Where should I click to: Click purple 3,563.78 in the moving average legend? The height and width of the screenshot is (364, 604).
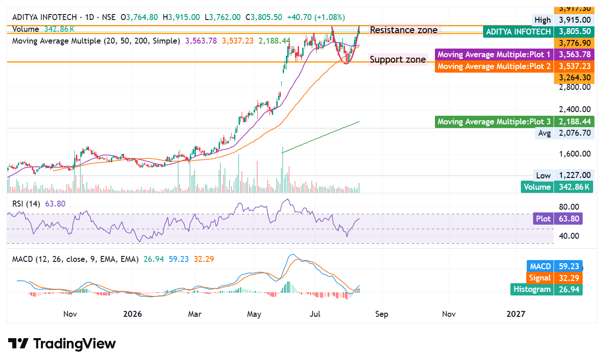pyautogui.click(x=202, y=41)
